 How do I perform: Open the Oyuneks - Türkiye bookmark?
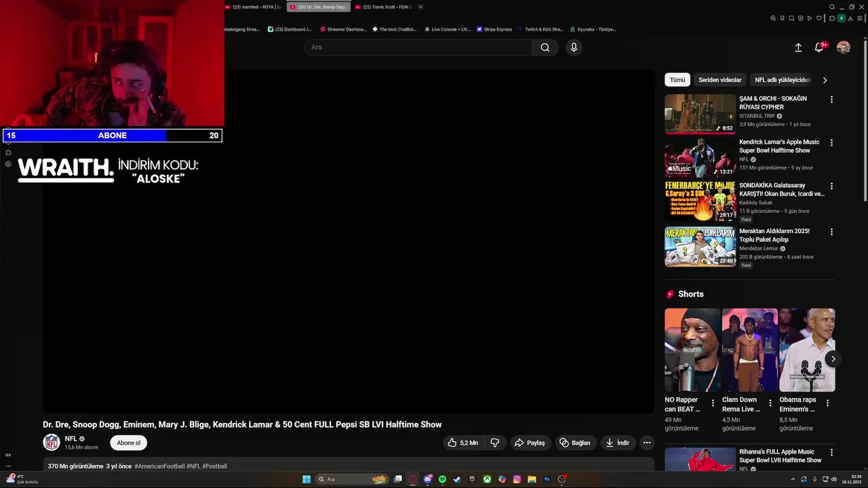tap(593, 29)
